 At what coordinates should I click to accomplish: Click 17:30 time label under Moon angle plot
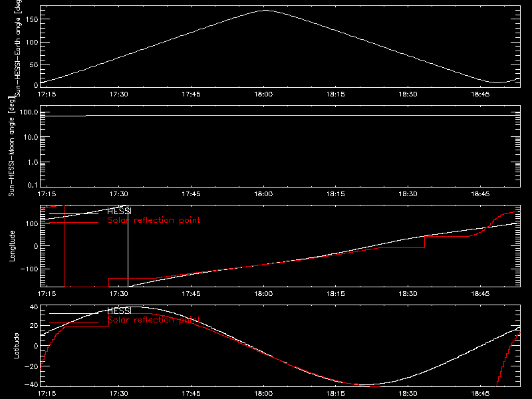119,194
